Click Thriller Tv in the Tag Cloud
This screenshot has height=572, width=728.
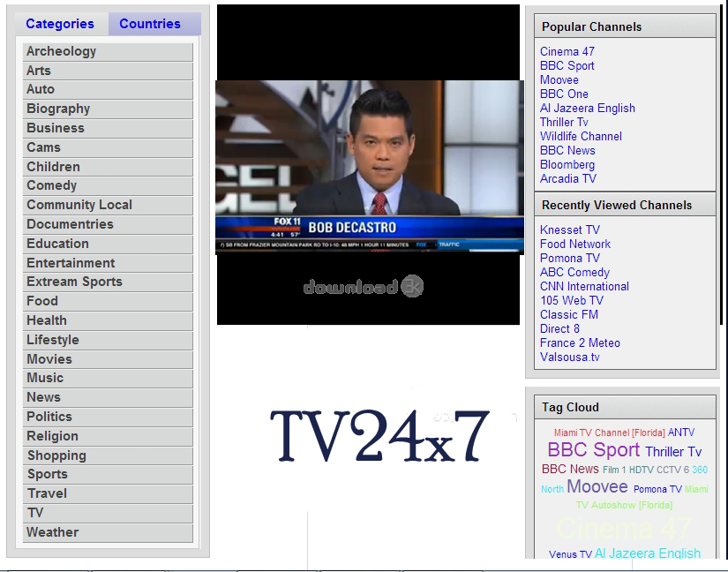[x=673, y=452]
